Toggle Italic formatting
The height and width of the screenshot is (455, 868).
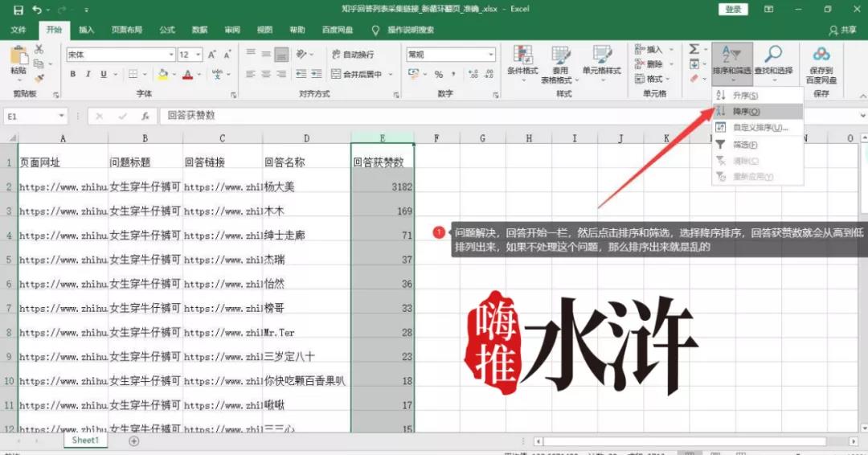click(x=88, y=74)
